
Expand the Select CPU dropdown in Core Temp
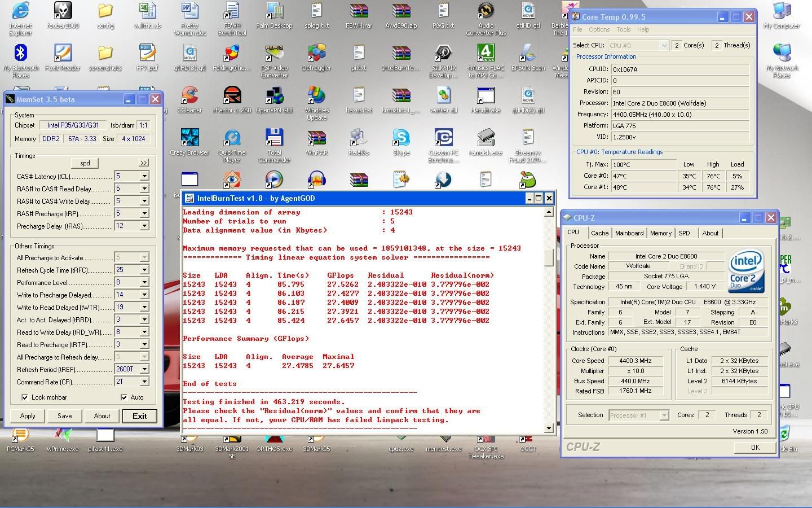coord(664,46)
